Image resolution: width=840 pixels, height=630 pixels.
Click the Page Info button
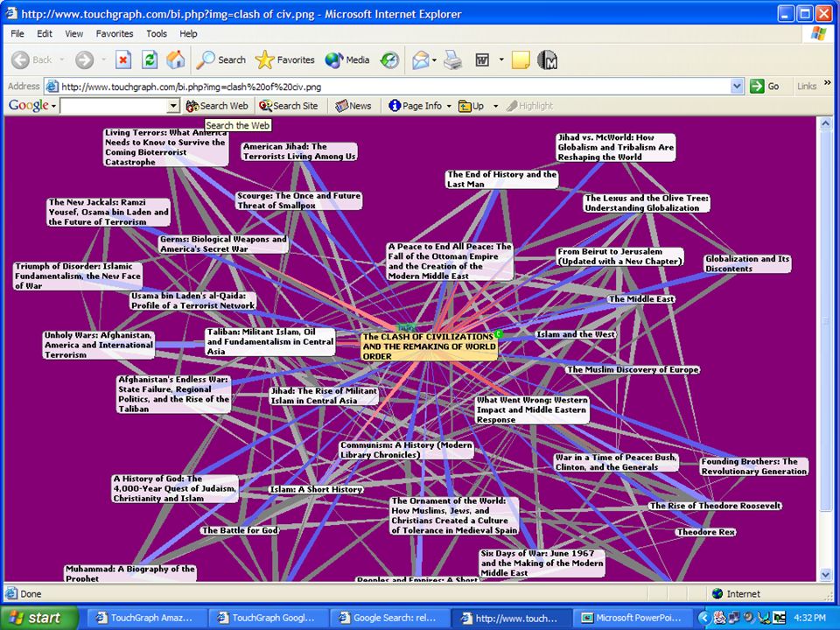click(416, 106)
